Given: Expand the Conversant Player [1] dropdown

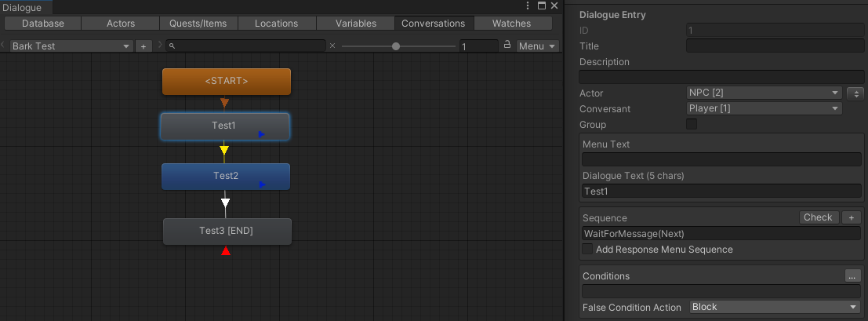Looking at the screenshot, I should pos(764,108).
